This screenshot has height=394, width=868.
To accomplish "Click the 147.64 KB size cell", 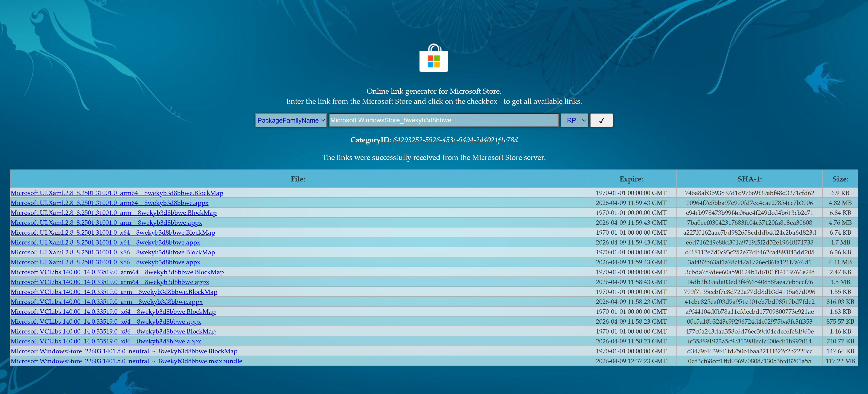I will (x=840, y=351).
